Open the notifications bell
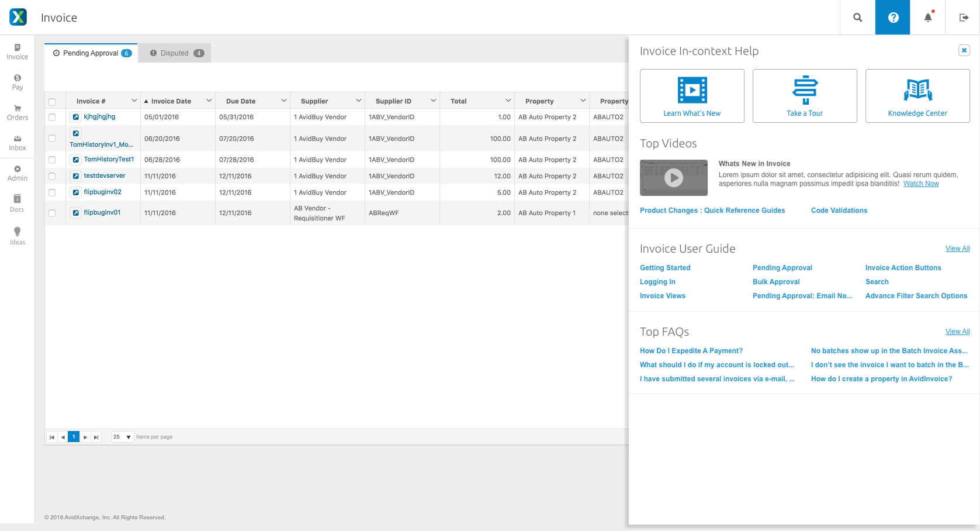 [x=928, y=18]
